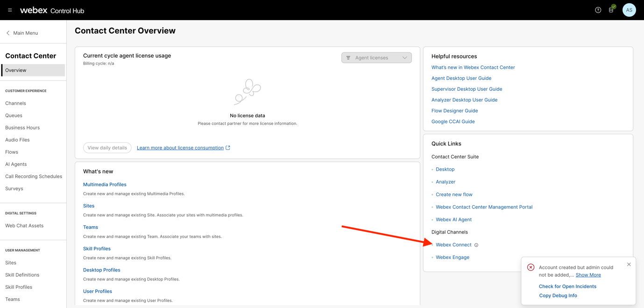Image resolution: width=644 pixels, height=308 pixels.
Task: Open the AS user avatar menu
Action: 629,10
